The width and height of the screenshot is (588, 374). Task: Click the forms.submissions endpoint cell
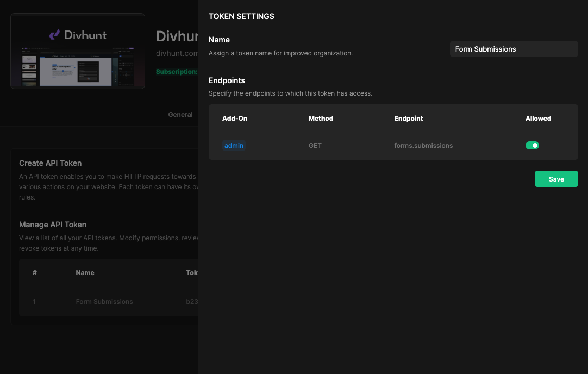[423, 146]
